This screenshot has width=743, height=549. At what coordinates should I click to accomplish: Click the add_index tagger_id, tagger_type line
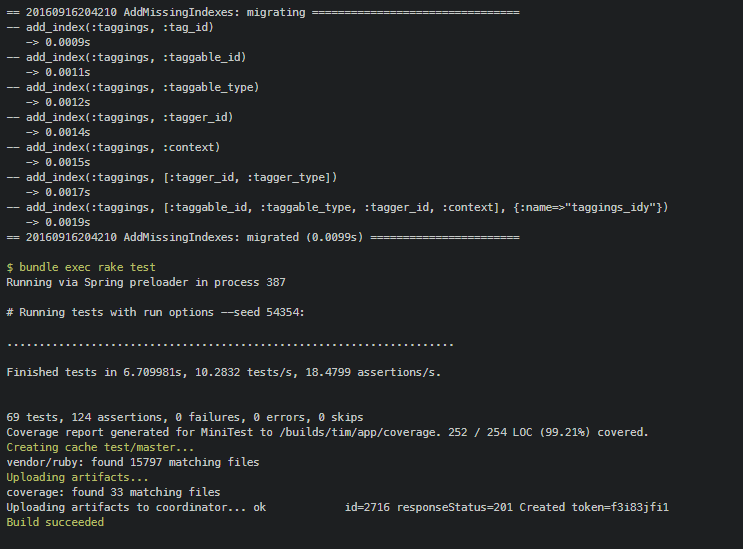(172, 177)
